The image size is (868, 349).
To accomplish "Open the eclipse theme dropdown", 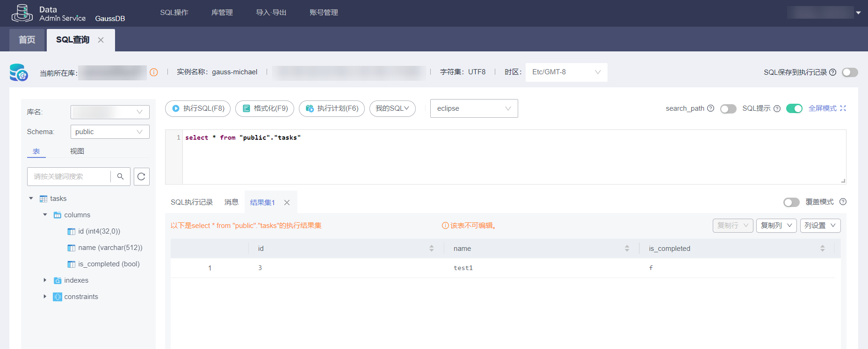I will (474, 108).
